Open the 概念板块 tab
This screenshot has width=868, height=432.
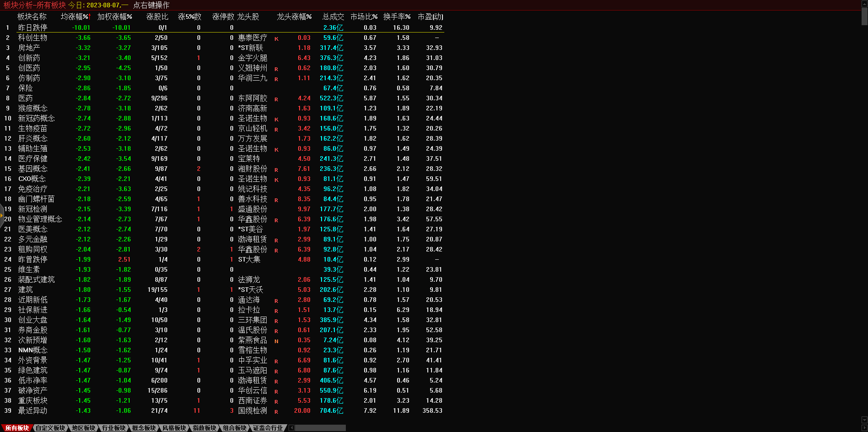pyautogui.click(x=144, y=428)
